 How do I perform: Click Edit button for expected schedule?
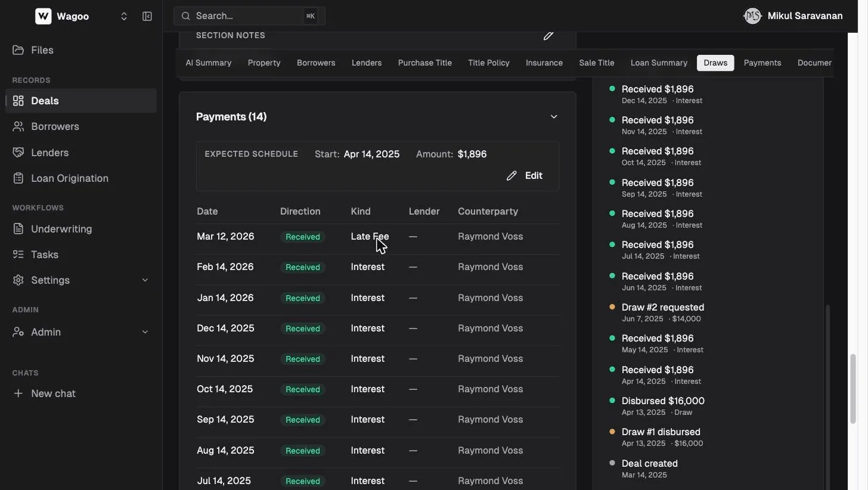pyautogui.click(x=525, y=176)
